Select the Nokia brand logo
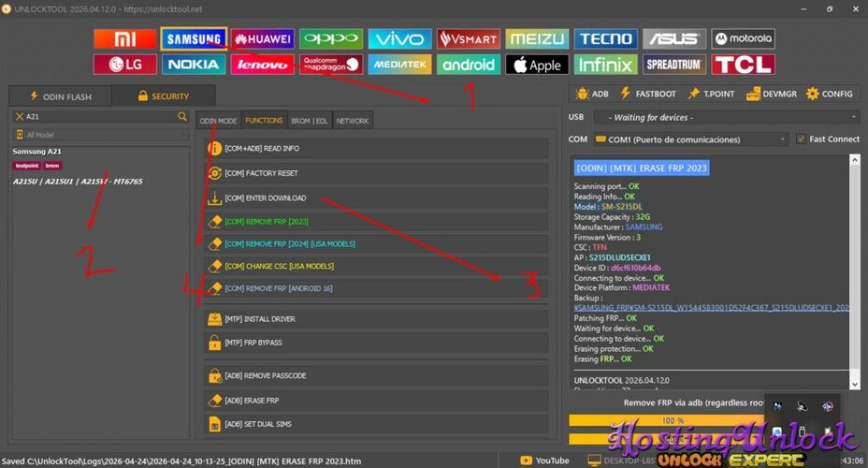Image resolution: width=868 pixels, height=468 pixels. (x=194, y=65)
